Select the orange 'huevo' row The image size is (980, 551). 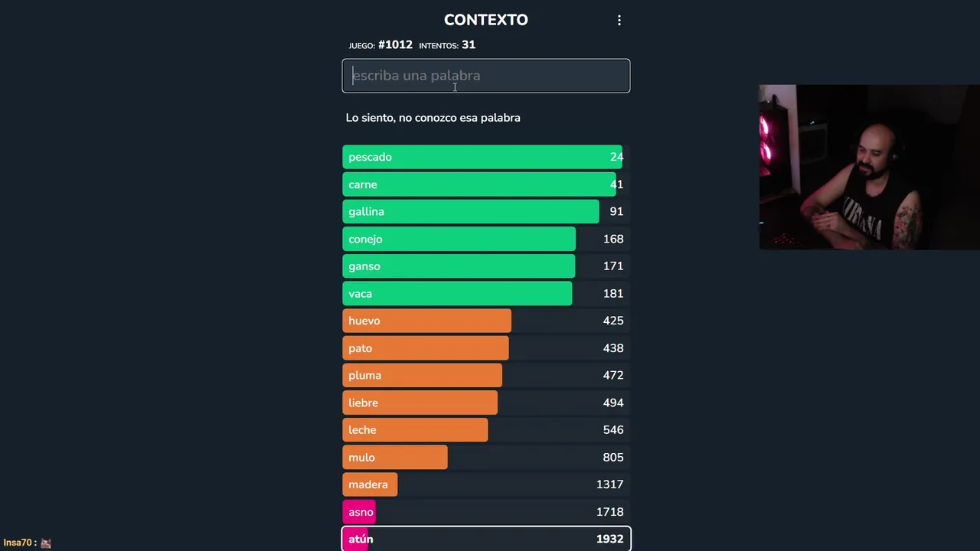(485, 321)
